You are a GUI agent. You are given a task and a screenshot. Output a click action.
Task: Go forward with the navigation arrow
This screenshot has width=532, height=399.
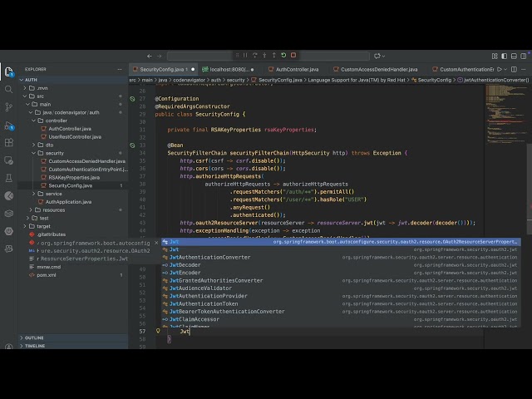click(x=160, y=56)
